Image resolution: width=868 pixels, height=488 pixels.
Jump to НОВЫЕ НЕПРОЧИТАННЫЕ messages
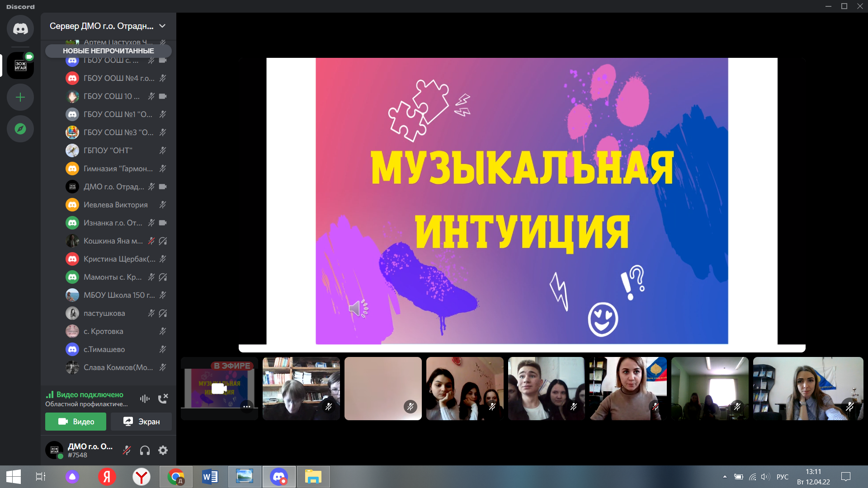click(x=108, y=51)
